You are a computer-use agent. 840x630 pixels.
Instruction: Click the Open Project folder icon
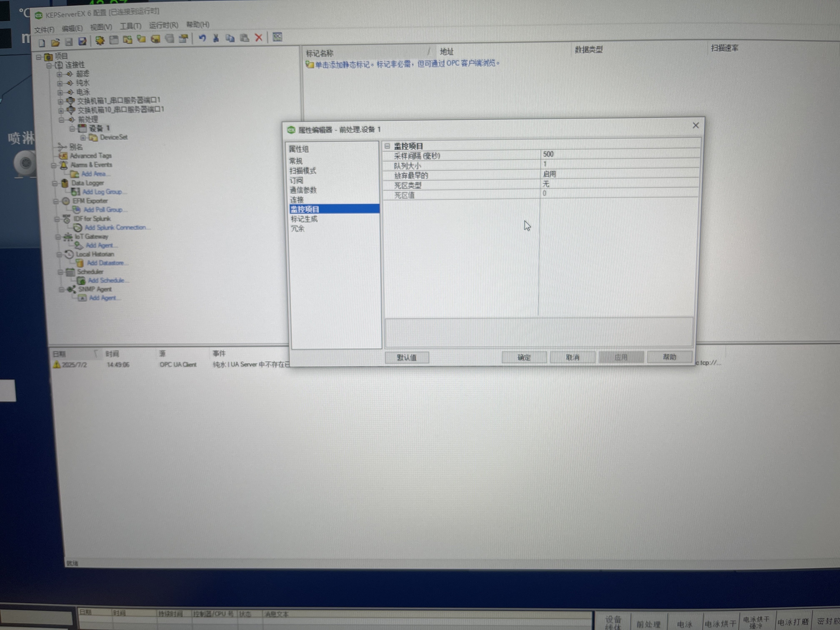55,42
